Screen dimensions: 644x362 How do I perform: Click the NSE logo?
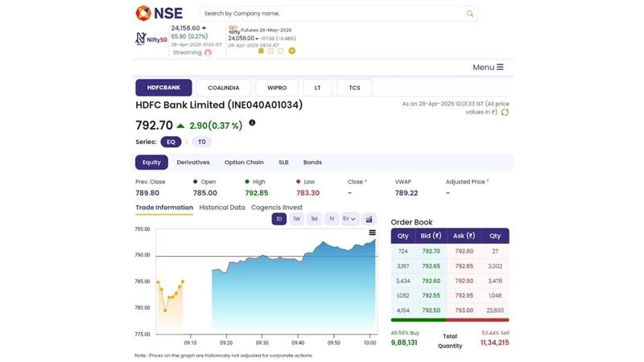click(158, 13)
